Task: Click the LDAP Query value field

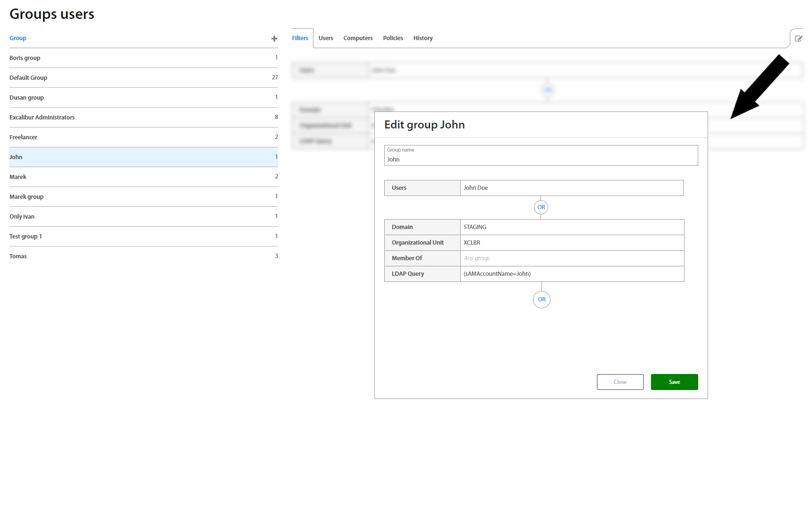Action: pos(572,274)
